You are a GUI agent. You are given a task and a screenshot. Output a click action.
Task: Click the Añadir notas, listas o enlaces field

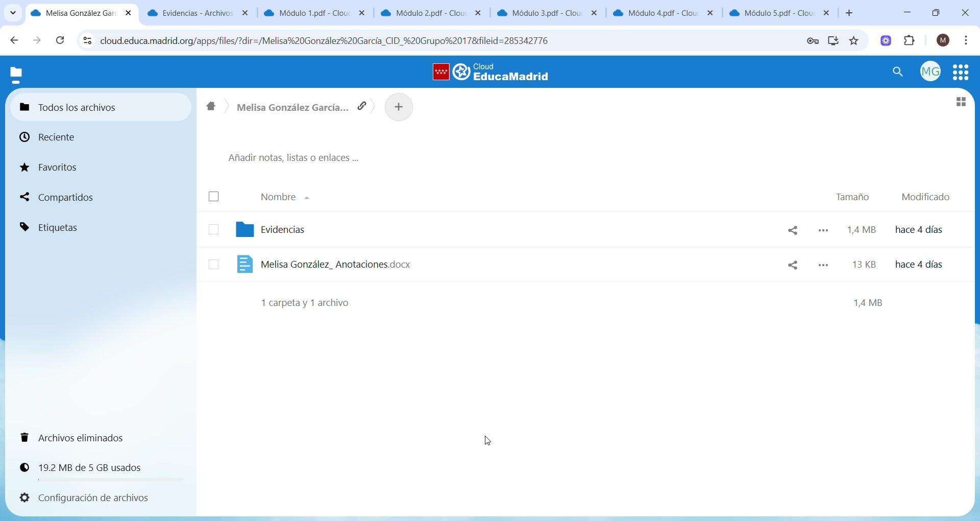(x=293, y=158)
